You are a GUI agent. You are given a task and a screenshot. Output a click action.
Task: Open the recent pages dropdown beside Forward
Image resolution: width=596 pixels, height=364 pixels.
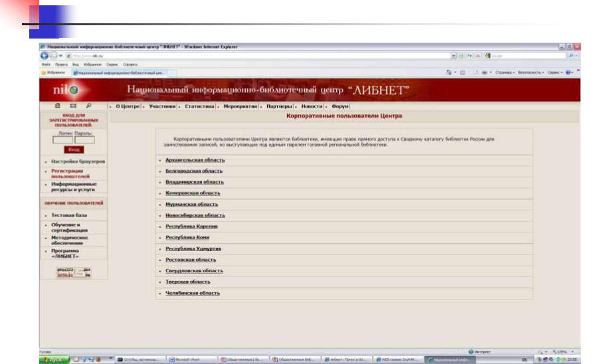60,56
